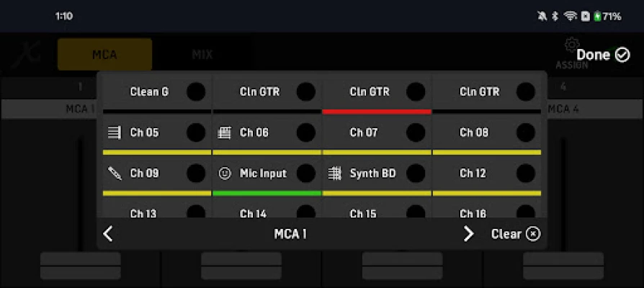Enable the Clean G assign circle
Screen dimensions: 644x288
[x=196, y=91]
